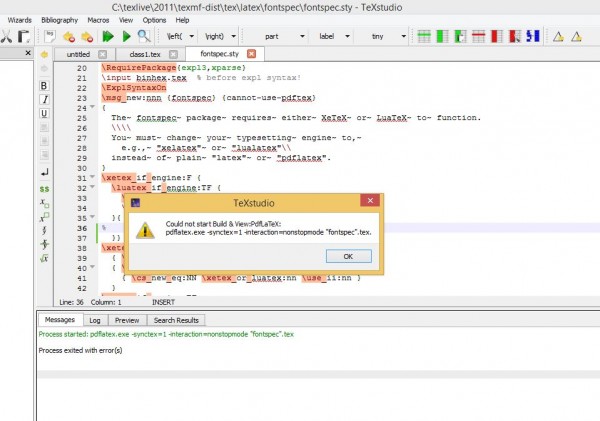Screen dimensions: 600x421
Task: Open the Search Results tab
Action: point(174,320)
